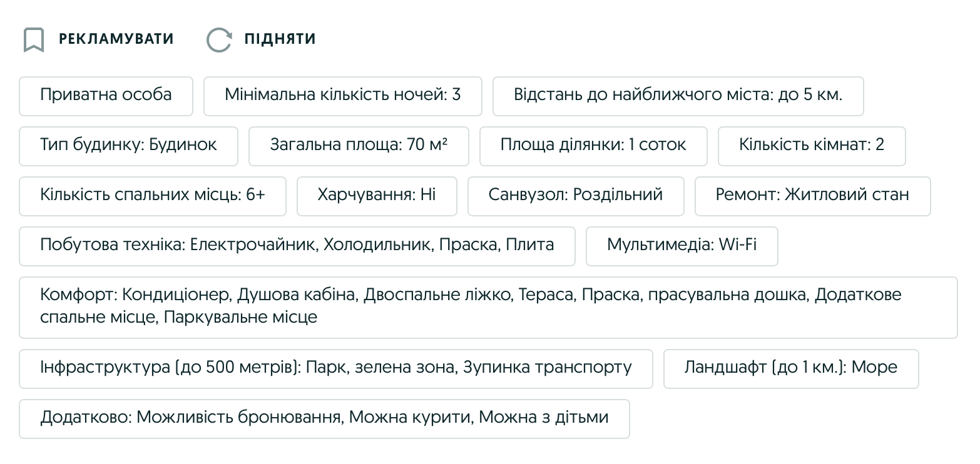Click the Побутова техніка appliances tag
Screen dimensions: 980x464
tap(297, 246)
